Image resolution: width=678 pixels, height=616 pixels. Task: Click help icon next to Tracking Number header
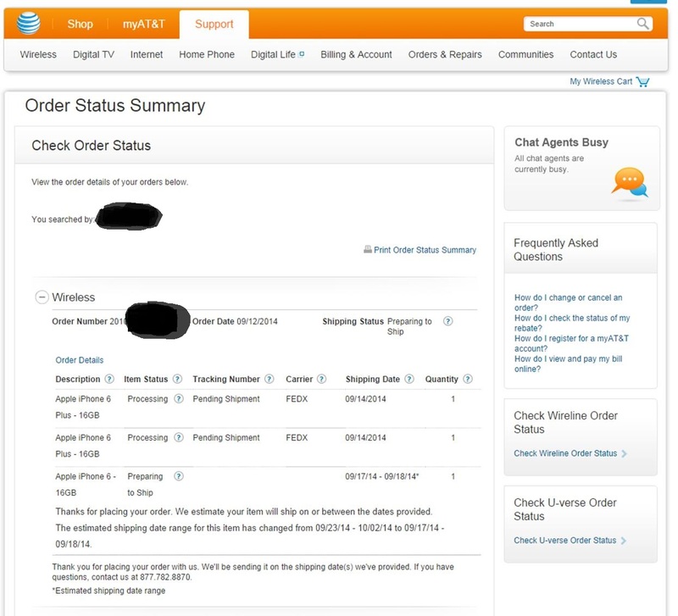[x=269, y=379]
